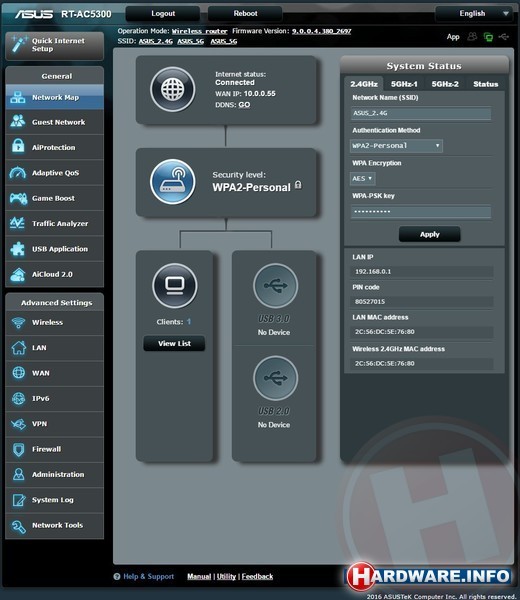This screenshot has height=600, width=520.
Task: Click the Apply button
Action: pyautogui.click(x=430, y=234)
